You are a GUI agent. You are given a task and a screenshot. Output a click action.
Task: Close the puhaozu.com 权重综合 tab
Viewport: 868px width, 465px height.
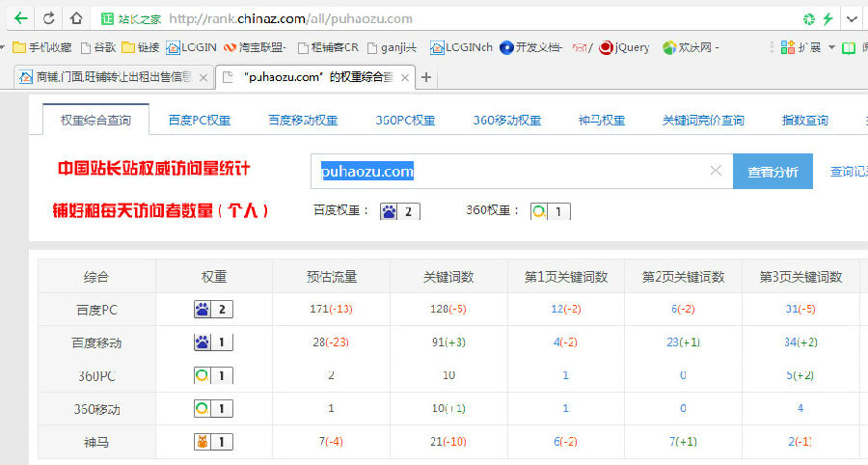tap(405, 77)
